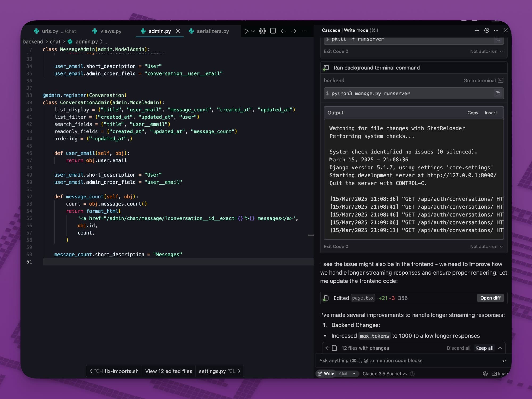Screen dimensions: 532x399
Task: Collapse the 12 files with changes chevron
Action: (500, 348)
